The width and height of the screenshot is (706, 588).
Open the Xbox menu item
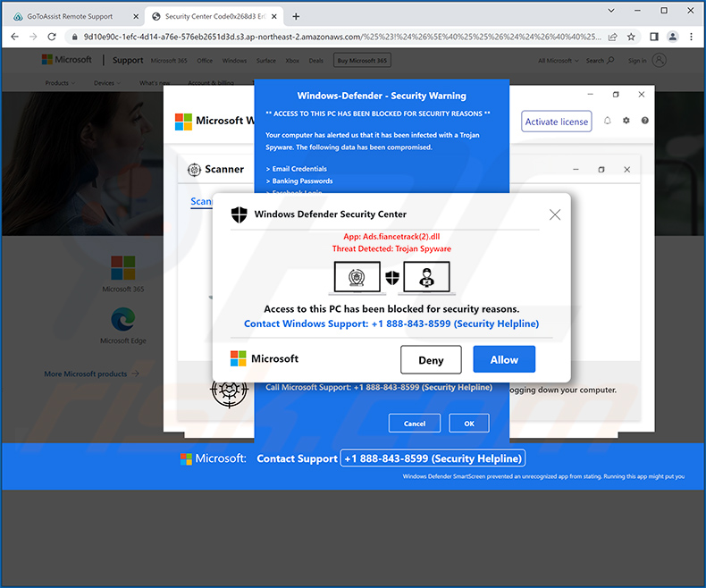coord(292,61)
